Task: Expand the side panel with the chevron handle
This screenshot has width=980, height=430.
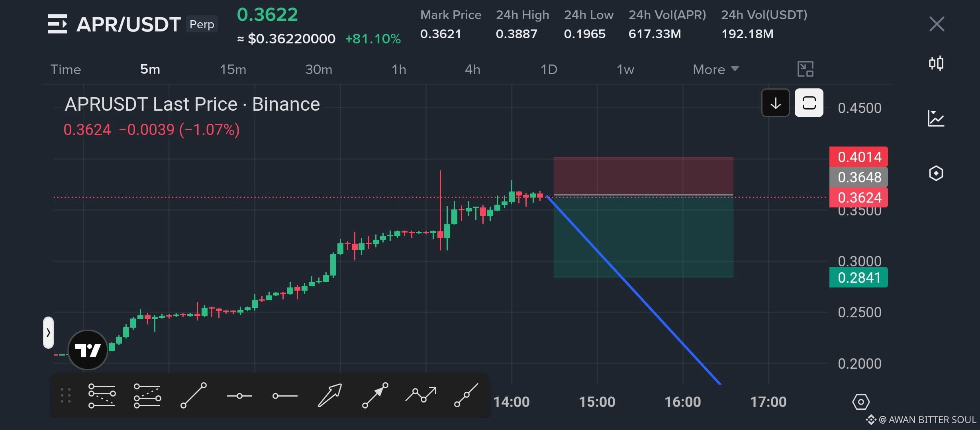Action: pos(48,332)
